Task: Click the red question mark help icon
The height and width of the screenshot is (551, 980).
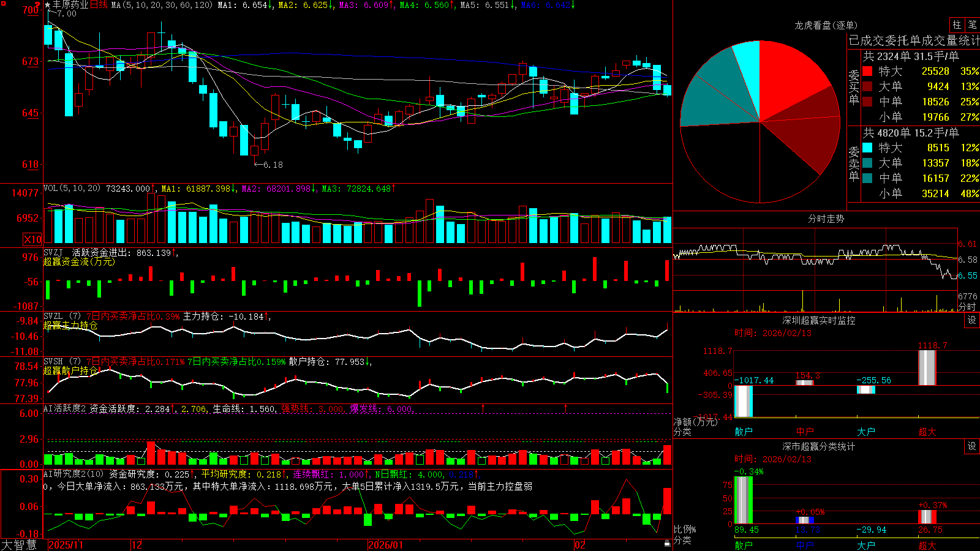Action: click(38, 6)
